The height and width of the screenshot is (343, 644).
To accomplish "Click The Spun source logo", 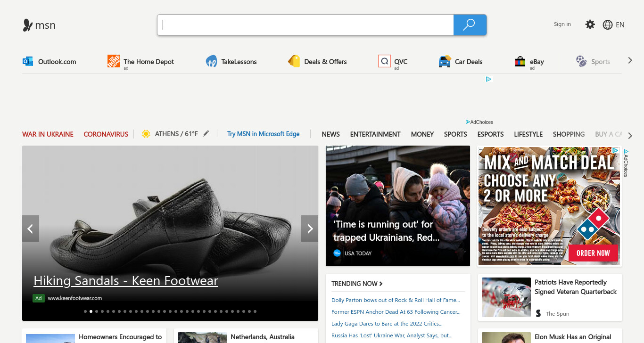I will click(538, 313).
